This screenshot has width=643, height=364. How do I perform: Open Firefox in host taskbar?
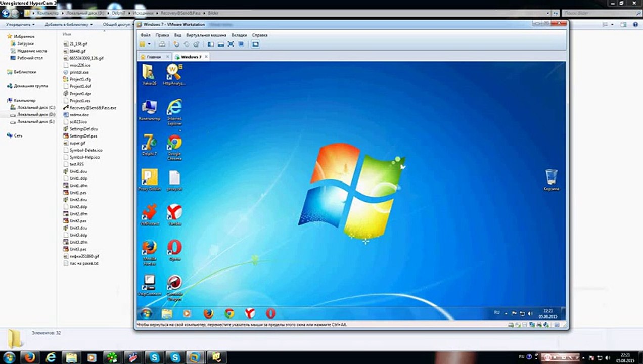tap(29, 357)
